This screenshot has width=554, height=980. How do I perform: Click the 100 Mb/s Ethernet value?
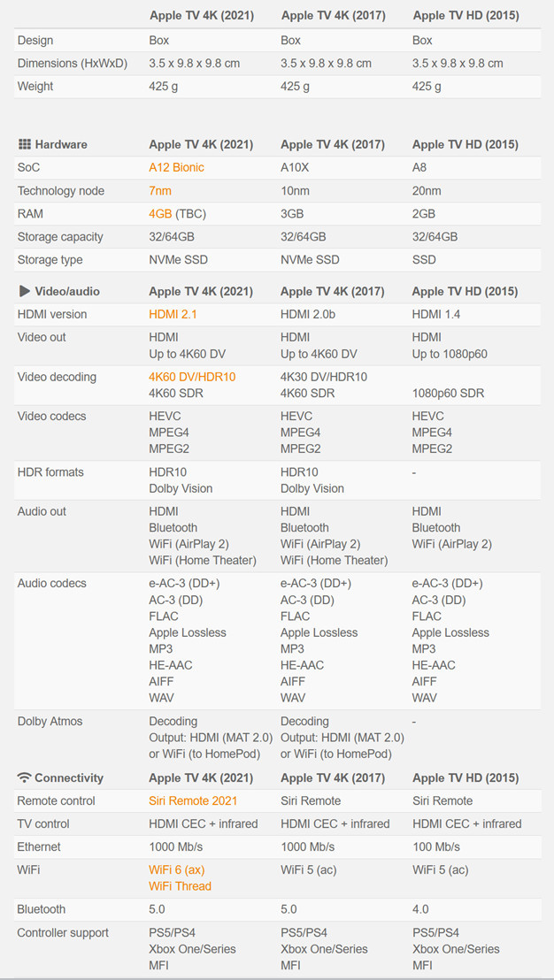tap(436, 846)
